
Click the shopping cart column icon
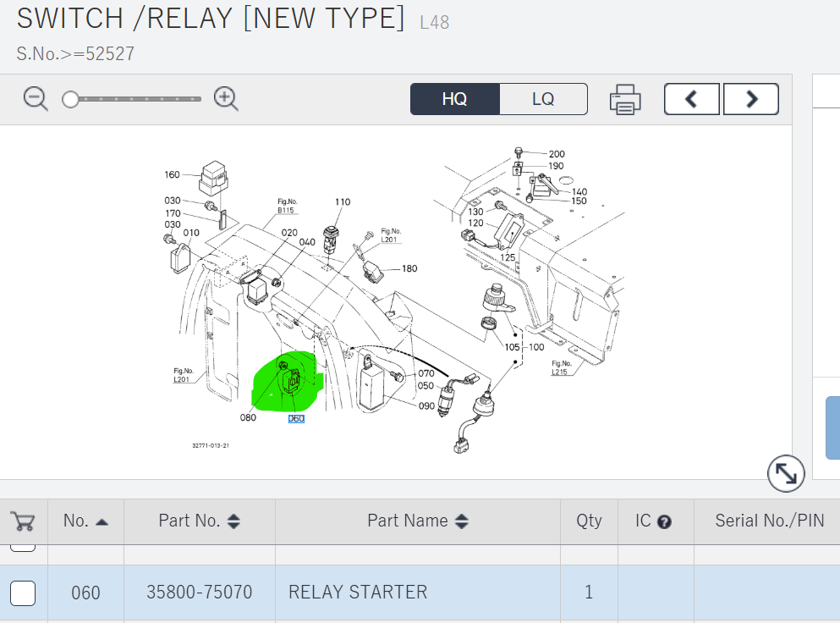pyautogui.click(x=23, y=521)
